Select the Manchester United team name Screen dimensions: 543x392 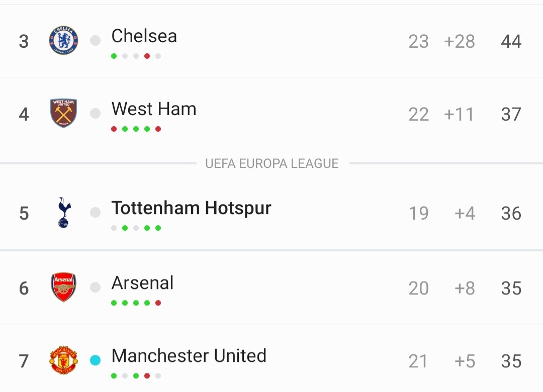pos(189,356)
